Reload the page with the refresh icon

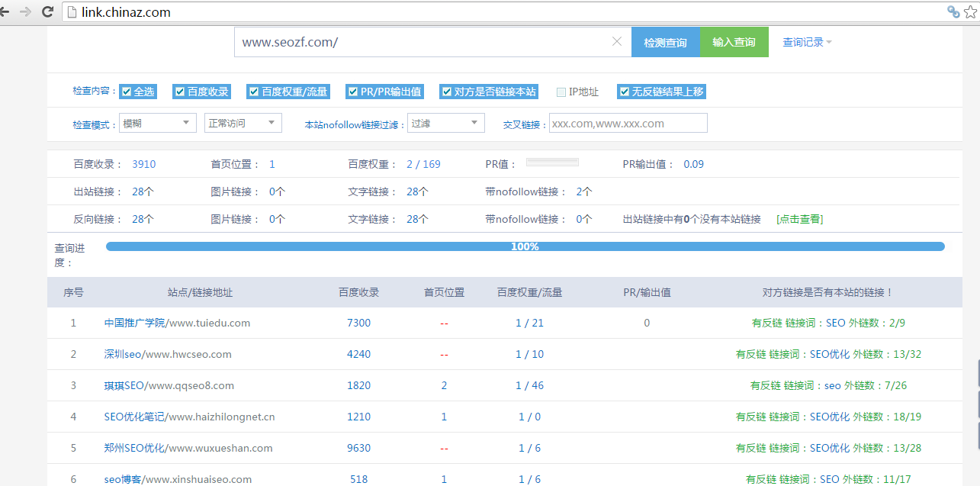pyautogui.click(x=47, y=11)
